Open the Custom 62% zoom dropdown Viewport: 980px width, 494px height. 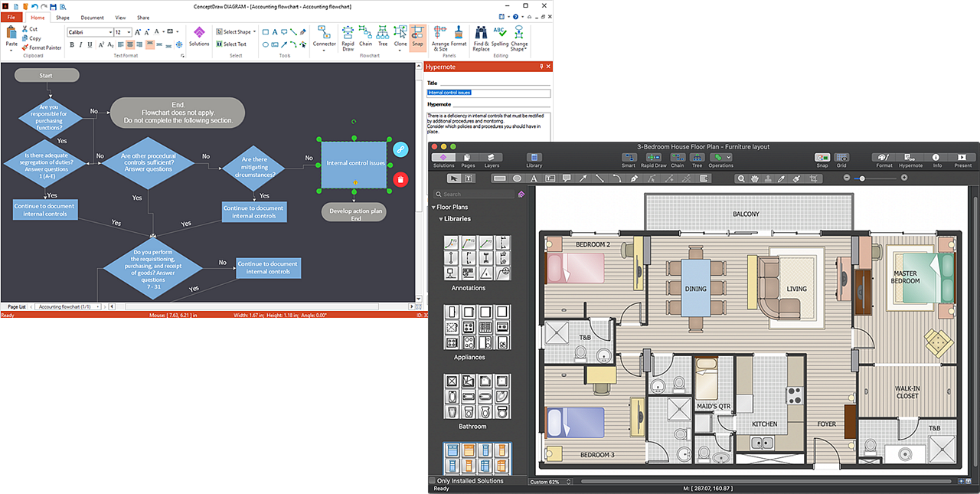(x=550, y=482)
